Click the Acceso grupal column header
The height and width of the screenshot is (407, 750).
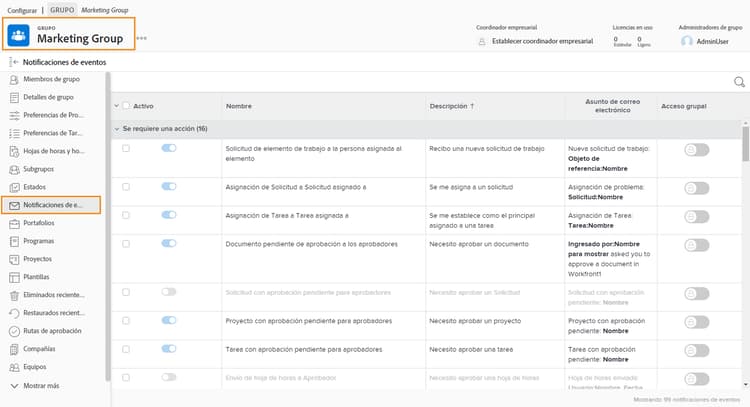click(684, 106)
